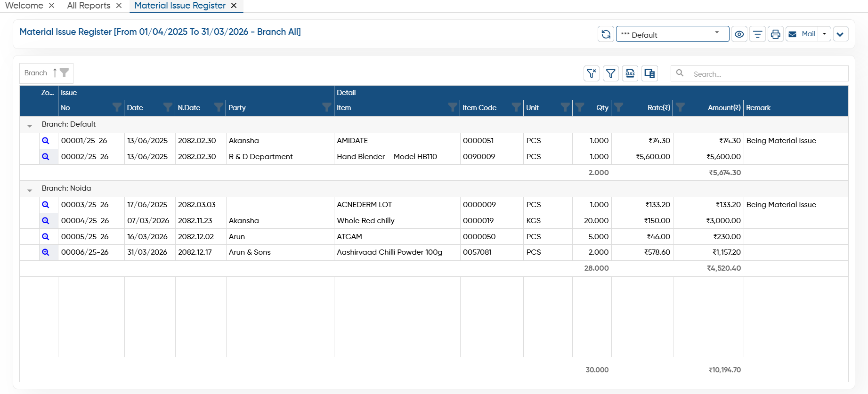The width and height of the screenshot is (868, 394).
Task: Open filter for the No column
Action: pos(117,107)
